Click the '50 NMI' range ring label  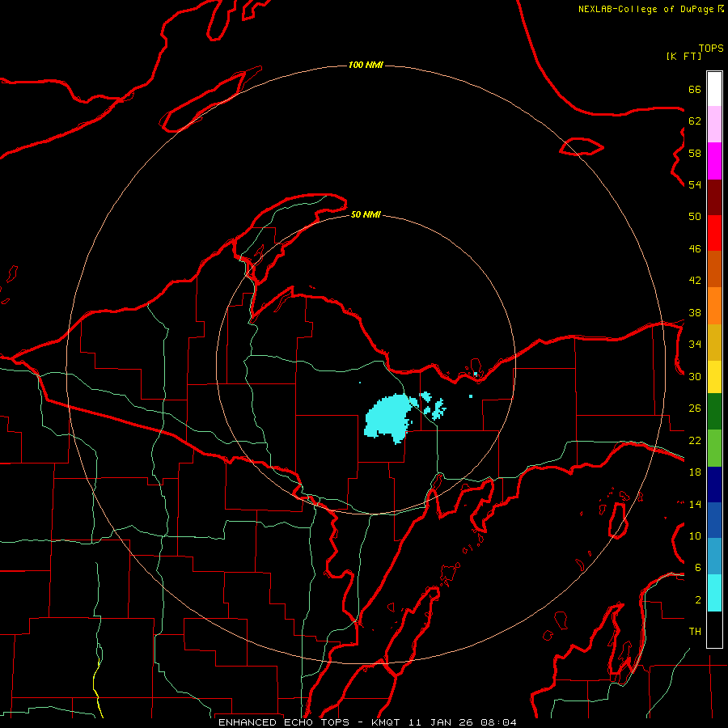[x=366, y=214]
